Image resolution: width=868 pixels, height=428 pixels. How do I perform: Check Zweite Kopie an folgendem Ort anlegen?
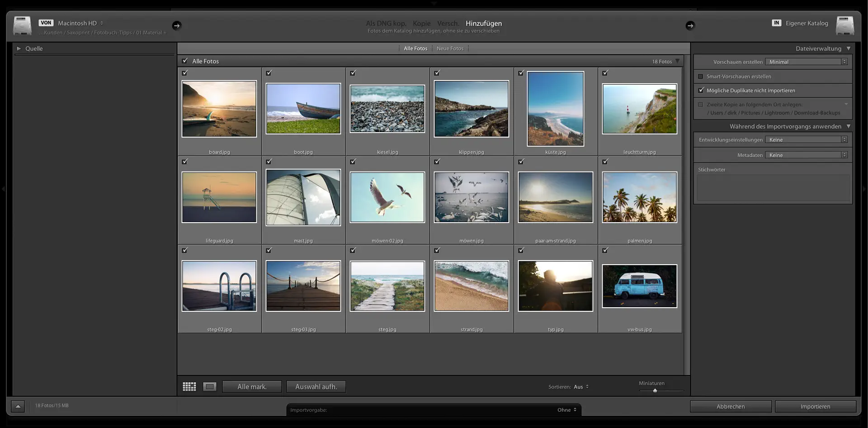[701, 104]
